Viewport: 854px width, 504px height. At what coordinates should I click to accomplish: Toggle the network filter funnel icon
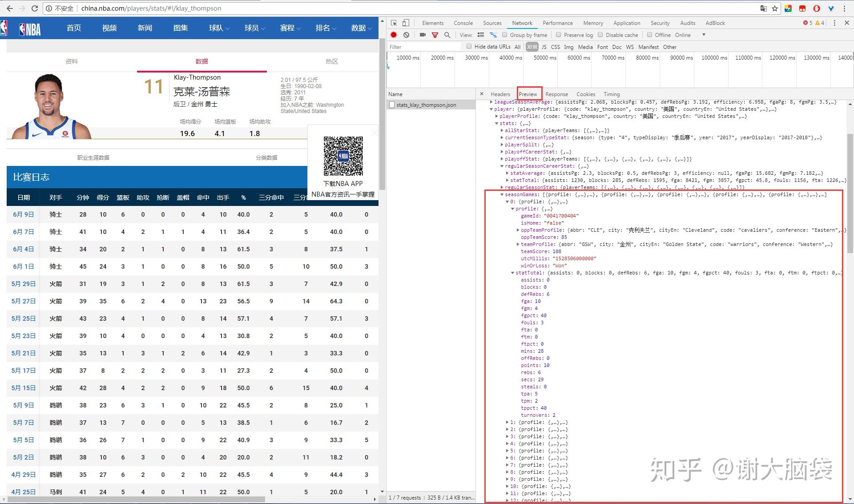(435, 35)
